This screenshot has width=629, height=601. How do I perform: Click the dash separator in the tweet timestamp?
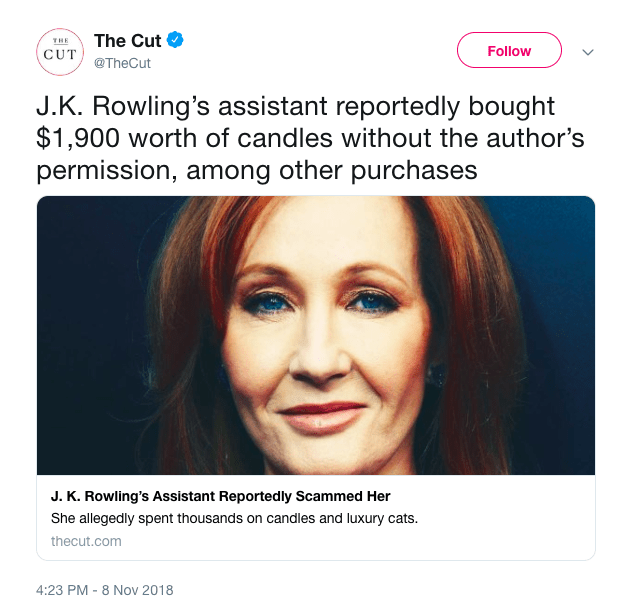point(98,591)
